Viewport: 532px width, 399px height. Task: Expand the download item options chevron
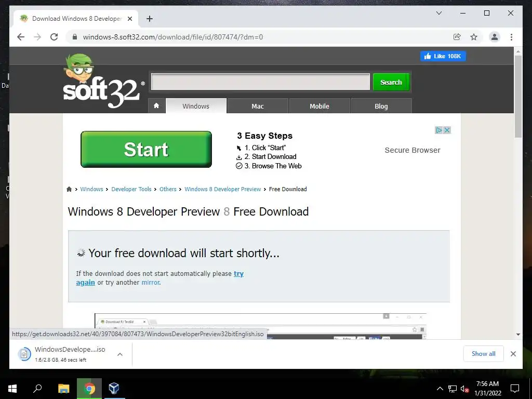[x=120, y=354]
